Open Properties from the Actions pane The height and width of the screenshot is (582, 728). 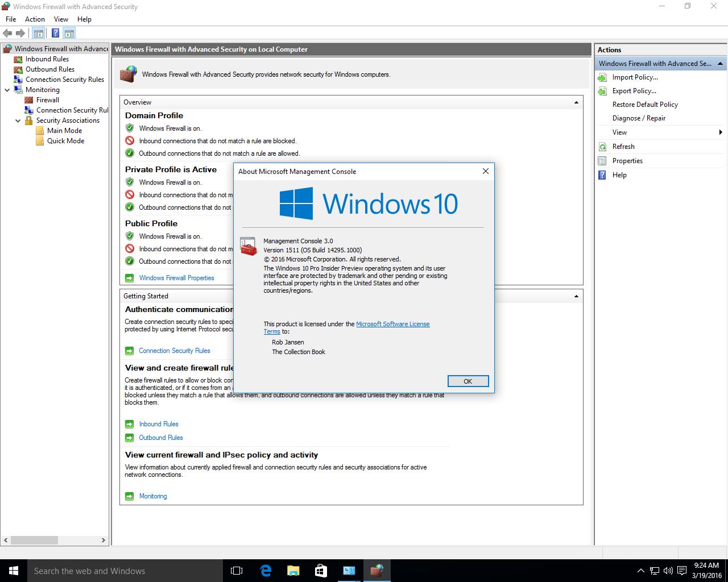pyautogui.click(x=627, y=161)
